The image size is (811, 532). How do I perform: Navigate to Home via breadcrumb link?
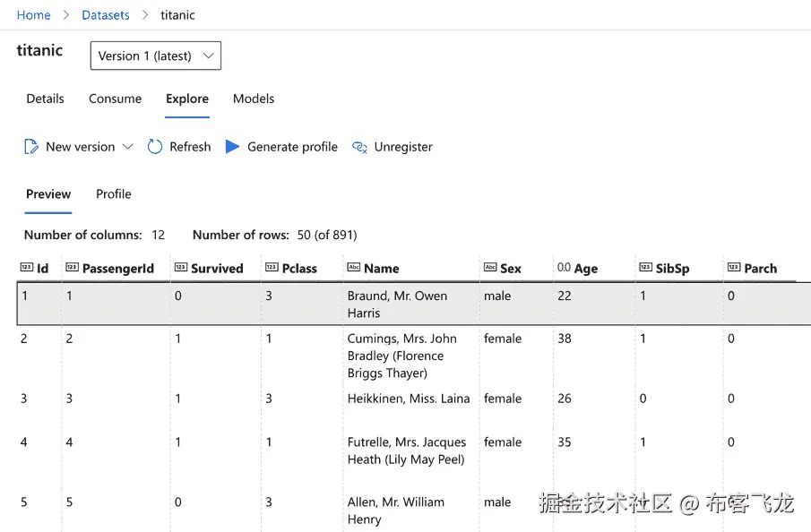(33, 14)
